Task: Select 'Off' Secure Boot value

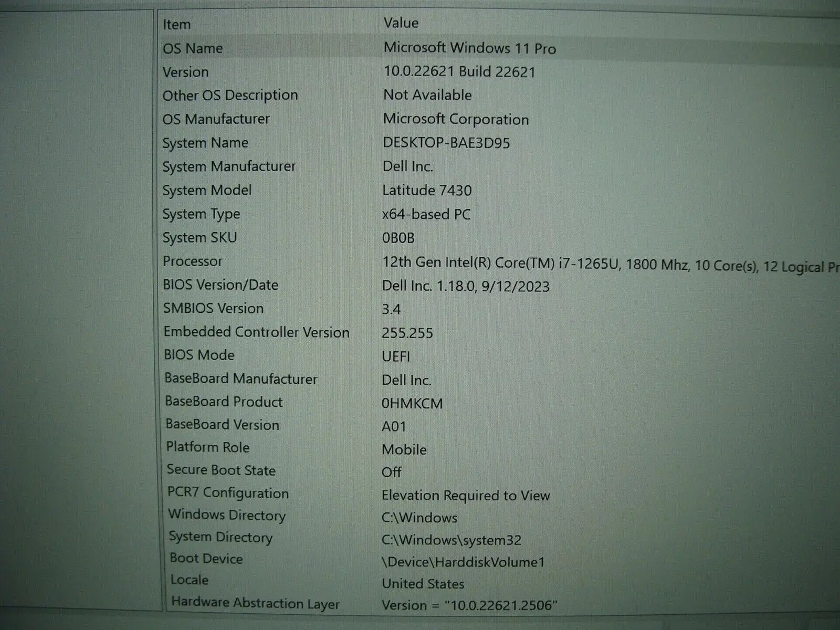Action: pyautogui.click(x=392, y=472)
